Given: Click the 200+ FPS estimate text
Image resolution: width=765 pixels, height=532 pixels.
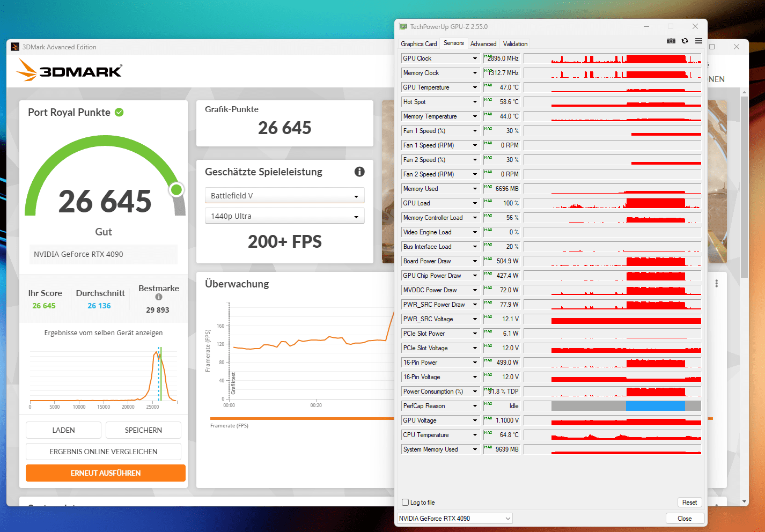Looking at the screenshot, I should pos(285,242).
